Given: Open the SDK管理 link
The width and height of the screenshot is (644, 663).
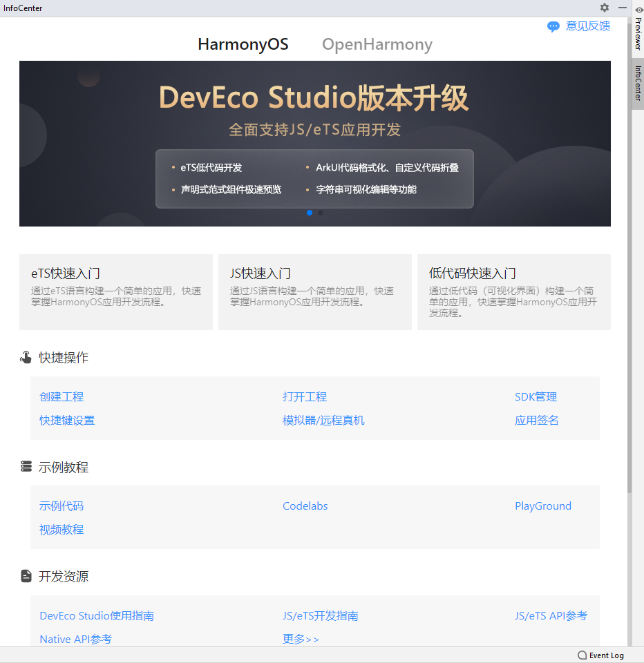Looking at the screenshot, I should (x=536, y=396).
